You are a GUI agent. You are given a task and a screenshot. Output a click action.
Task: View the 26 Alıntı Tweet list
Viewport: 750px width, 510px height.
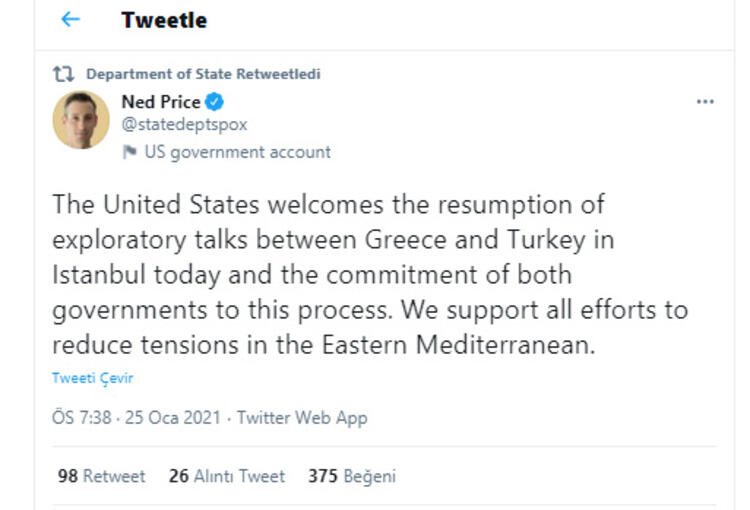click(227, 476)
